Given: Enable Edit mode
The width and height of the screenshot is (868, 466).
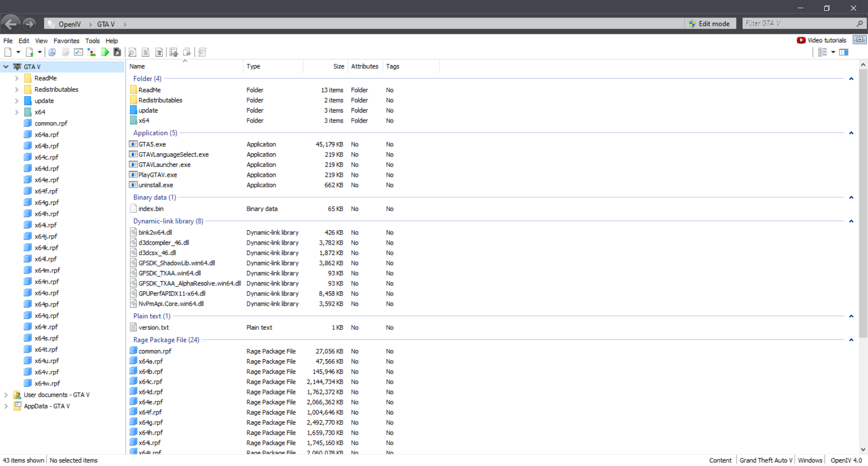Looking at the screenshot, I should [710, 24].
